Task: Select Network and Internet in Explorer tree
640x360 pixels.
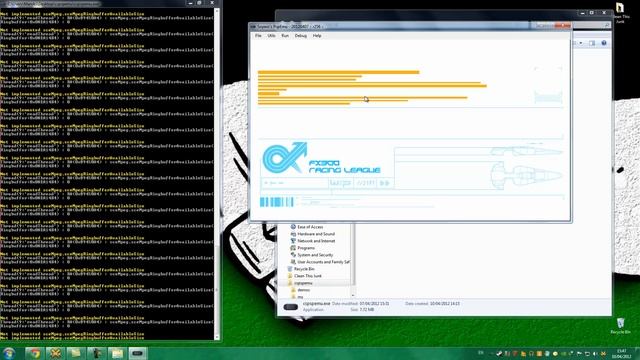Action: pos(316,241)
